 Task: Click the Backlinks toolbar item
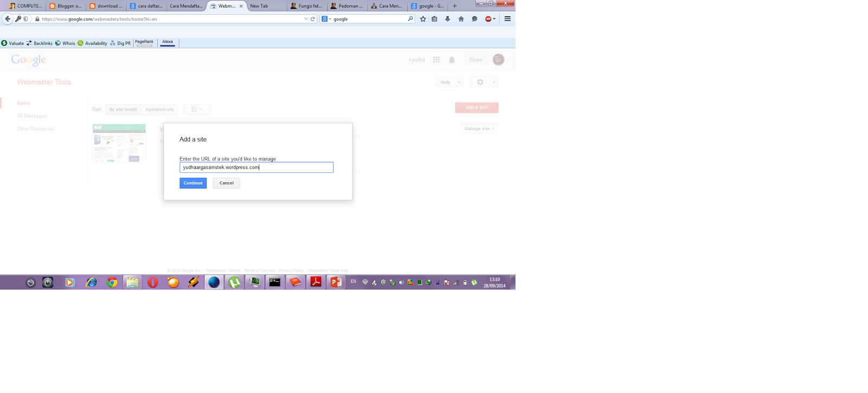click(39, 43)
